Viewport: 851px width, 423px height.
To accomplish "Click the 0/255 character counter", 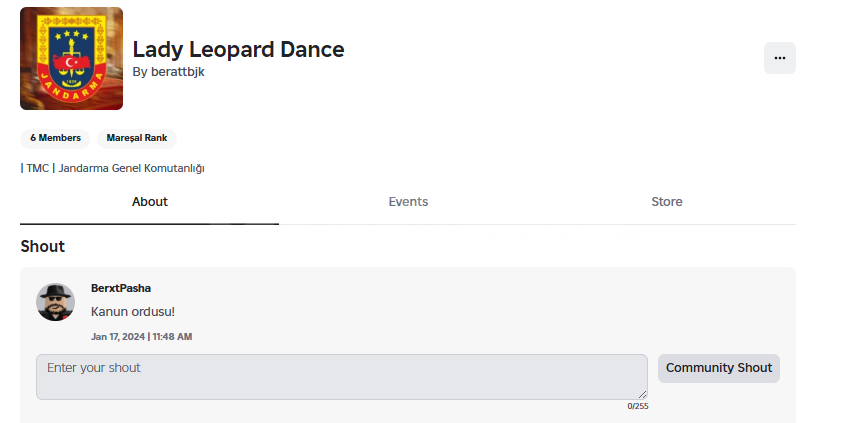I will (638, 406).
